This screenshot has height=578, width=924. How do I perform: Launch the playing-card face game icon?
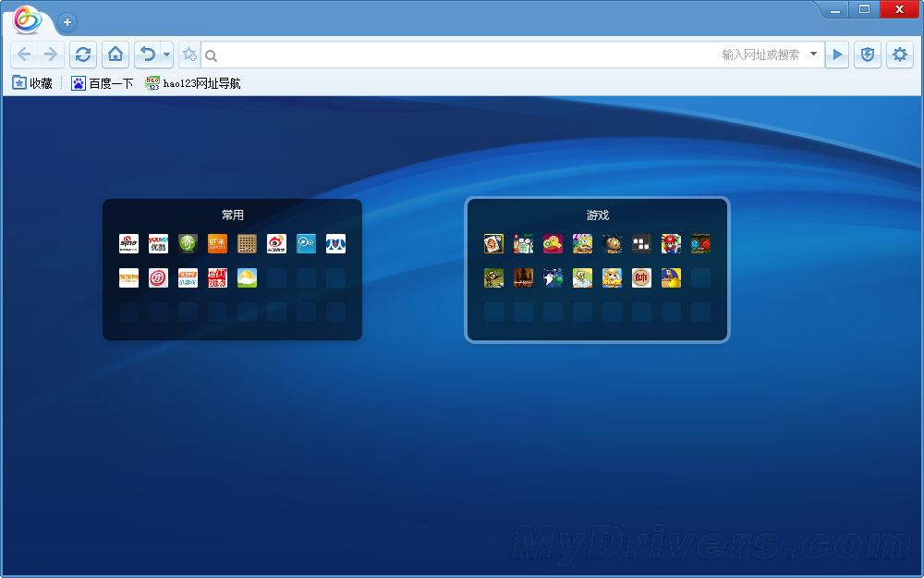pyautogui.click(x=493, y=243)
